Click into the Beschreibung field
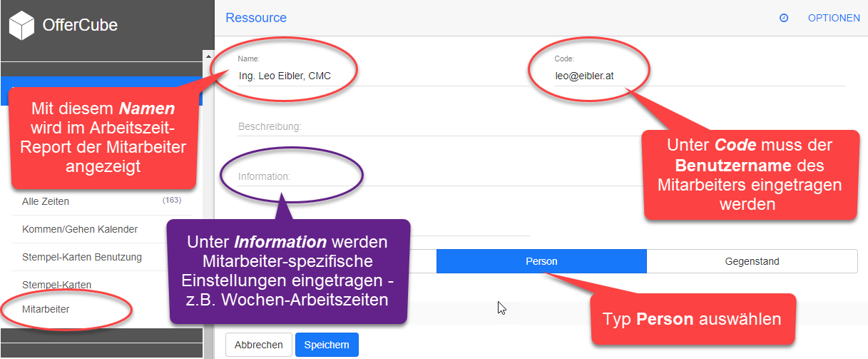The height and width of the screenshot is (359, 868). 428,126
